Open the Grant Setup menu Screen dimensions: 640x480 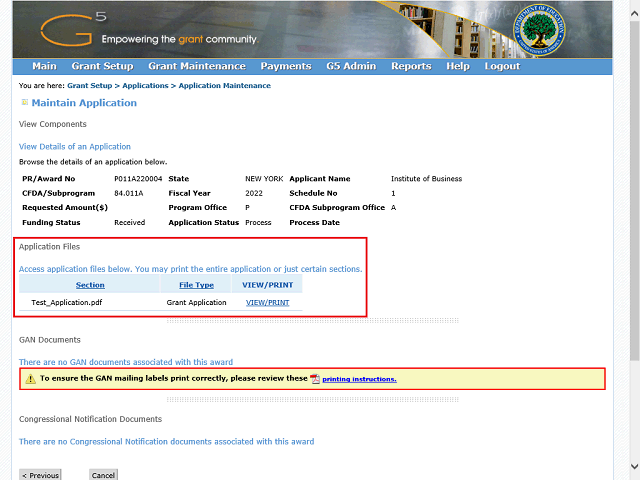tap(102, 66)
